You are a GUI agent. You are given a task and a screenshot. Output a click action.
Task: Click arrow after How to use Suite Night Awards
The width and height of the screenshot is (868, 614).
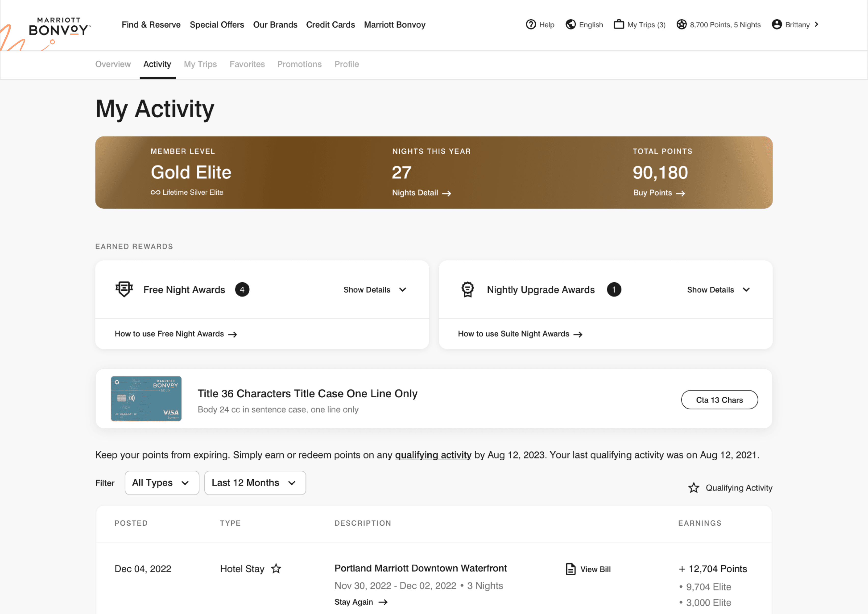pyautogui.click(x=578, y=334)
